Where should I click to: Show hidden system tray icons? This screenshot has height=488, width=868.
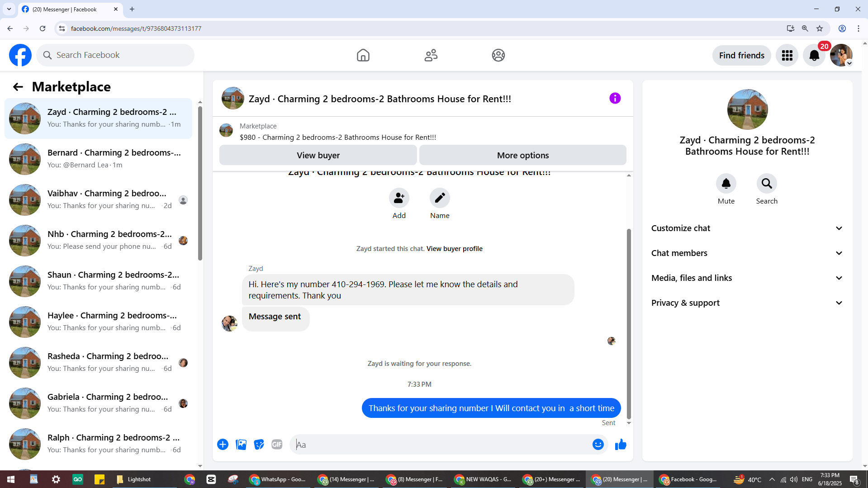772,479
